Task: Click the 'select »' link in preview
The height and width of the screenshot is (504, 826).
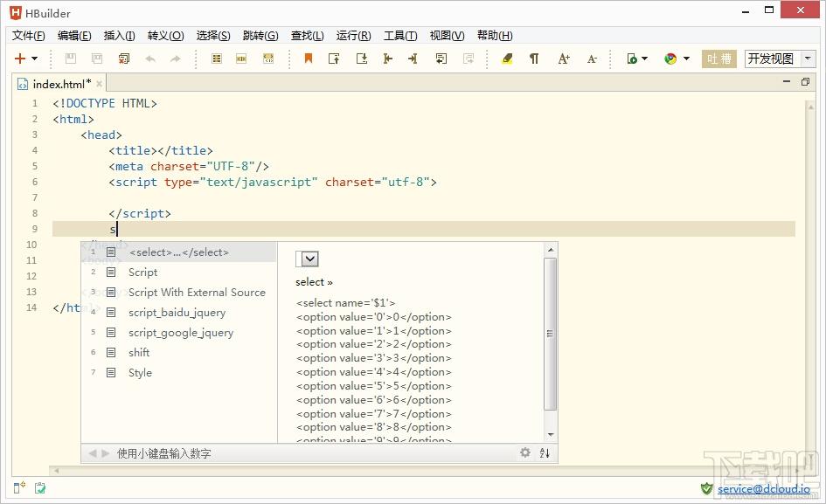Action: pyautogui.click(x=314, y=282)
